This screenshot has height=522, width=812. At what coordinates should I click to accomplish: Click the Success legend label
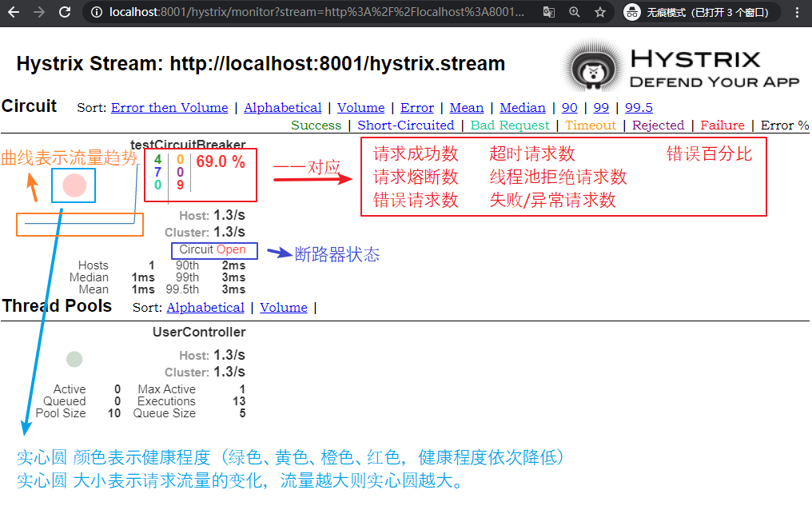tap(316, 126)
